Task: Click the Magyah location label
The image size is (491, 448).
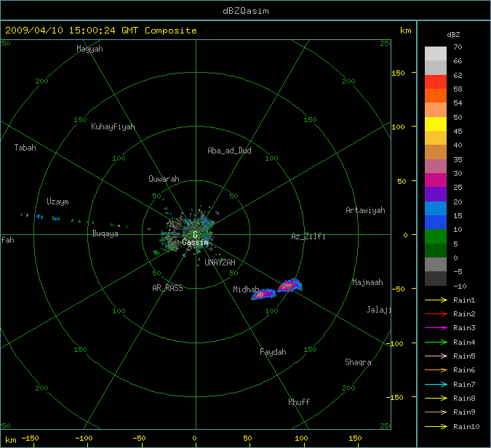Action: pyautogui.click(x=89, y=49)
